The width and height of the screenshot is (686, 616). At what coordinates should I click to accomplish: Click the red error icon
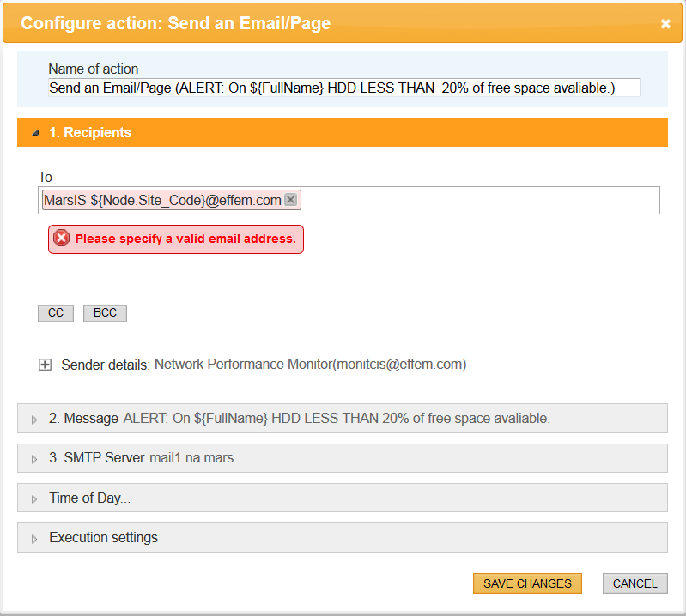(x=61, y=239)
